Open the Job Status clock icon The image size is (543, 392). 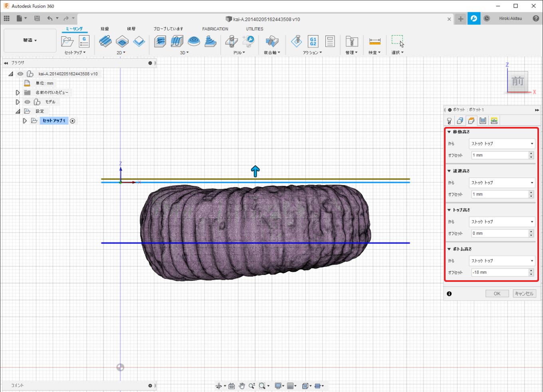point(487,19)
